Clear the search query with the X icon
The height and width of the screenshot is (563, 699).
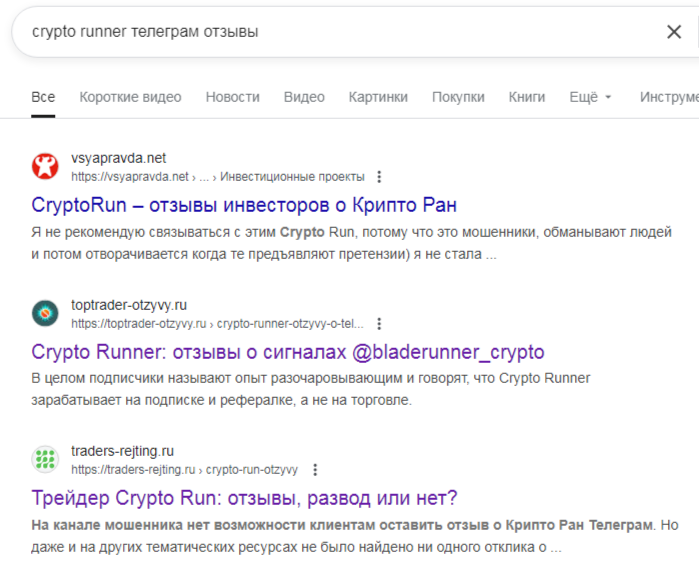pyautogui.click(x=674, y=32)
